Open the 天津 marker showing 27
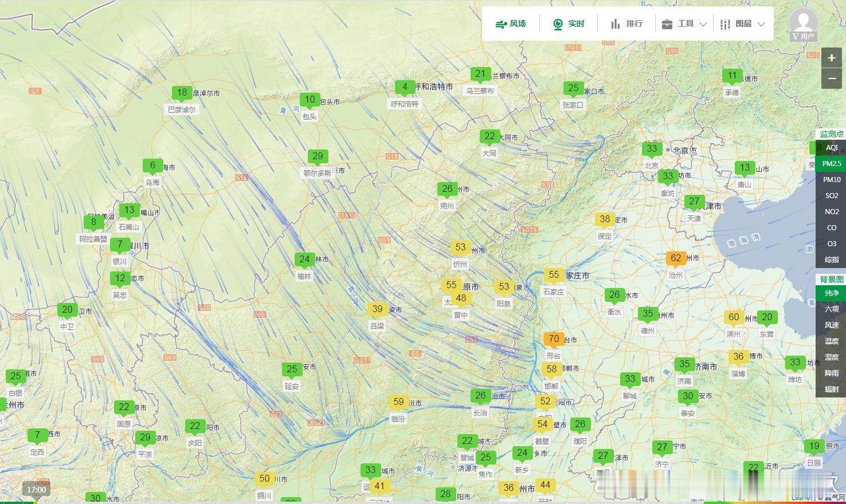The image size is (846, 504). click(694, 202)
